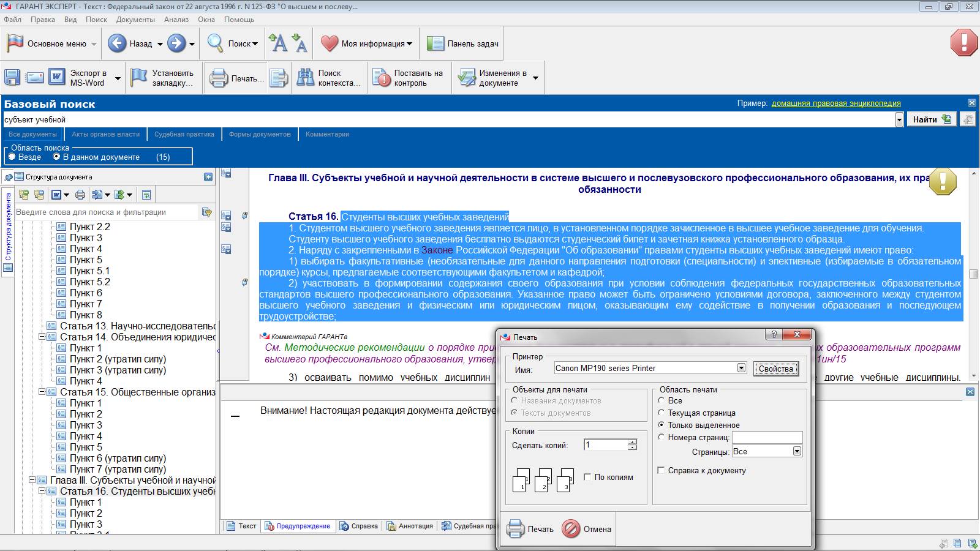Open the Правка menu
Viewport: 980px width, 551px height.
(43, 20)
